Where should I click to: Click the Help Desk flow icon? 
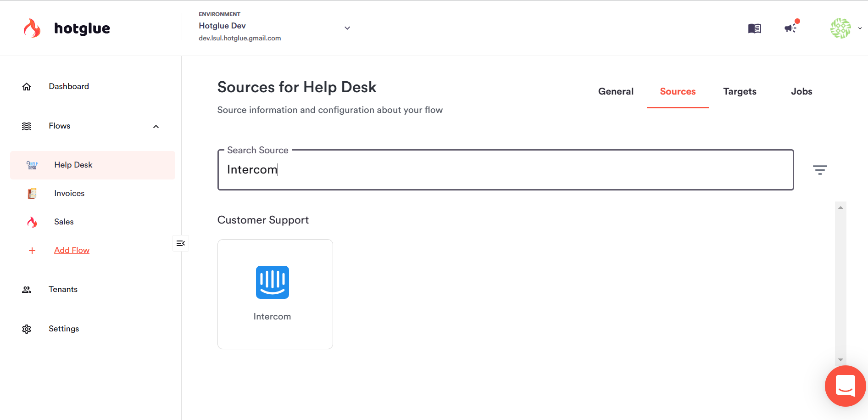point(32,165)
